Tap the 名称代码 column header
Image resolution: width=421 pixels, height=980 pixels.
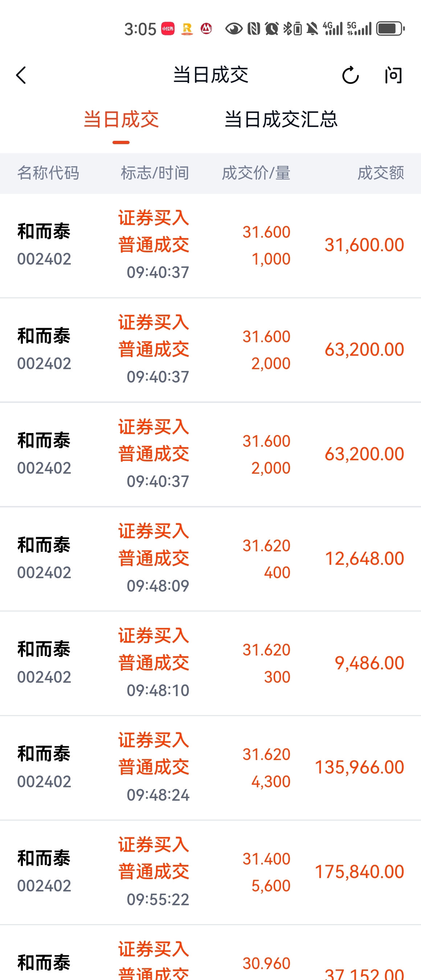pos(48,173)
